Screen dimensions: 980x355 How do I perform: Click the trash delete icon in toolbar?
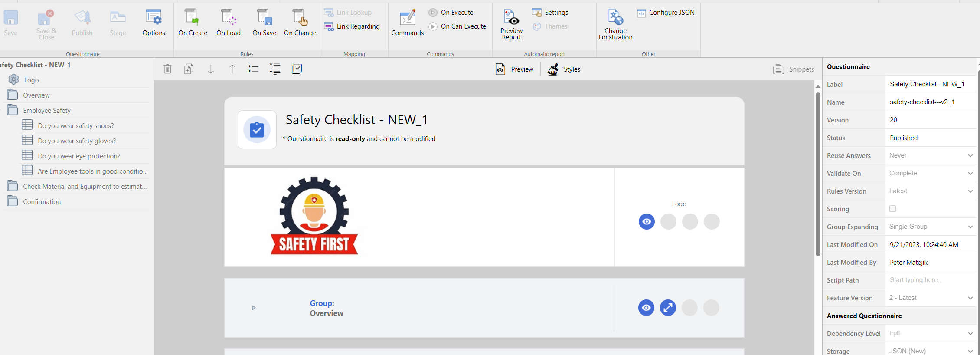[167, 69]
